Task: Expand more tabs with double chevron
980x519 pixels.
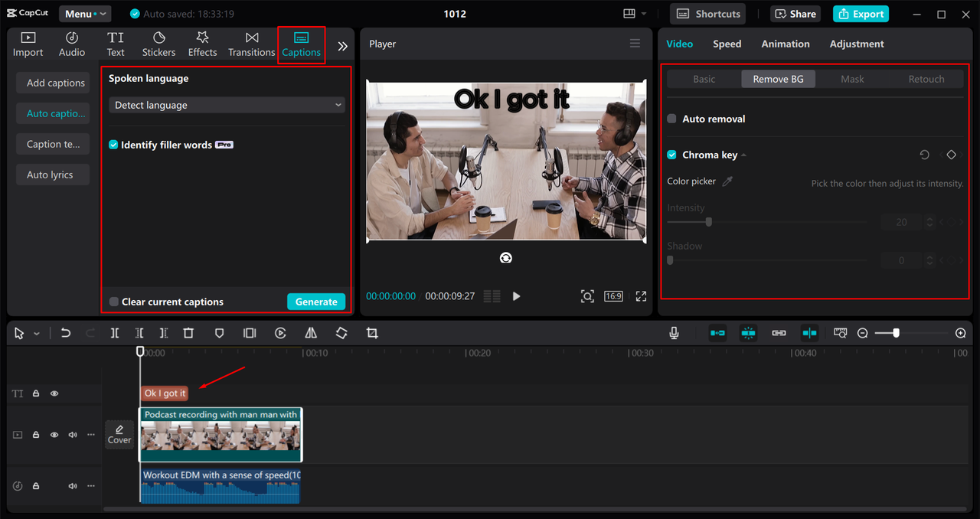Action: point(342,46)
